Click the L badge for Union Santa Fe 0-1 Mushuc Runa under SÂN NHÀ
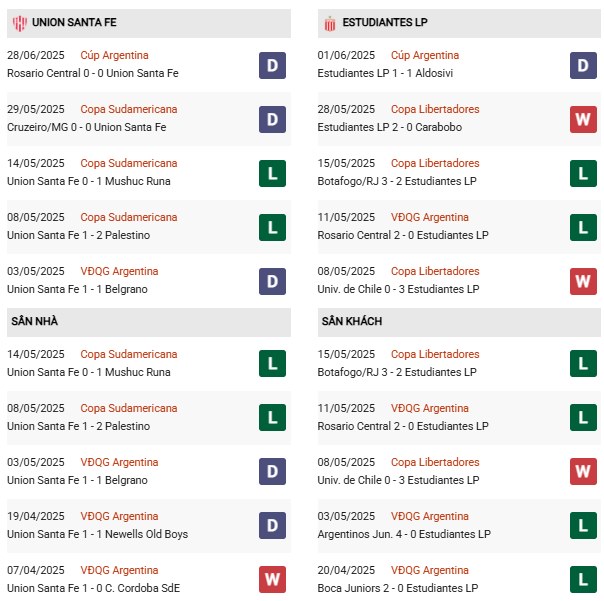The image size is (604, 601). coord(272,365)
